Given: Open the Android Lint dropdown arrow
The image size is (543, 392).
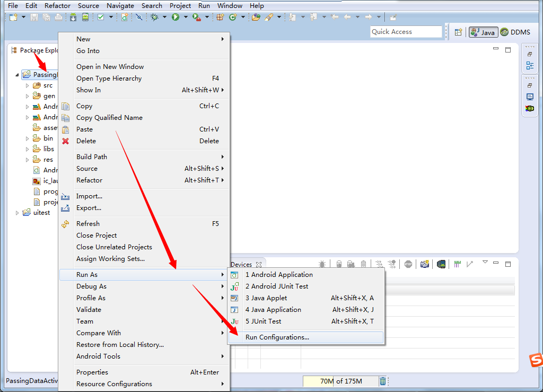Looking at the screenshot, I should tap(111, 17).
